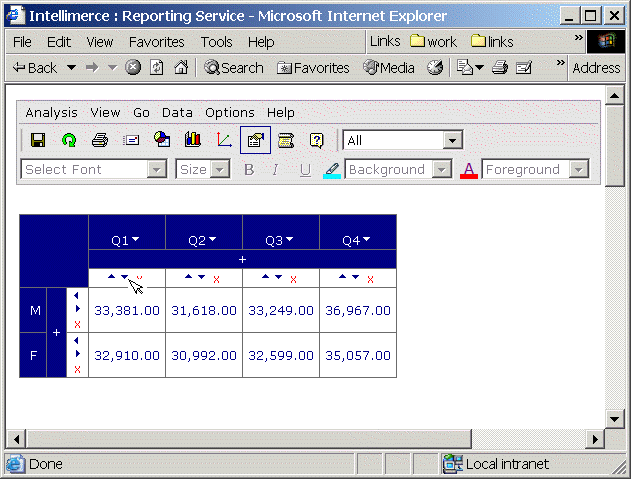Click the question-mark help icon
Image resolution: width=631 pixels, height=479 pixels.
(317, 140)
